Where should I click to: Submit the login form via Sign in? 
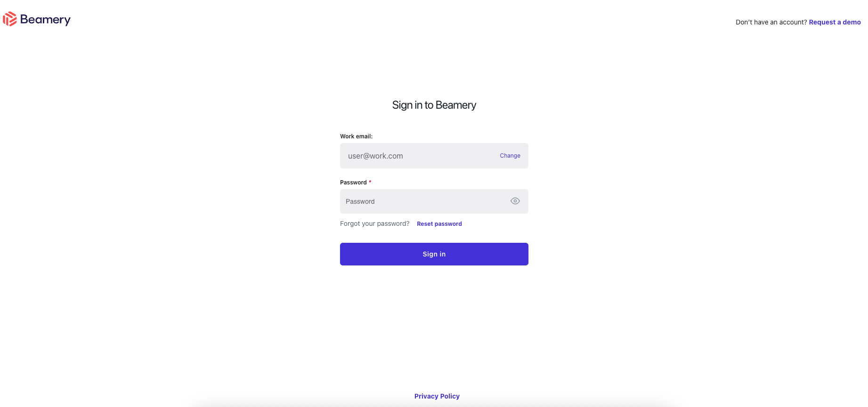click(434, 254)
